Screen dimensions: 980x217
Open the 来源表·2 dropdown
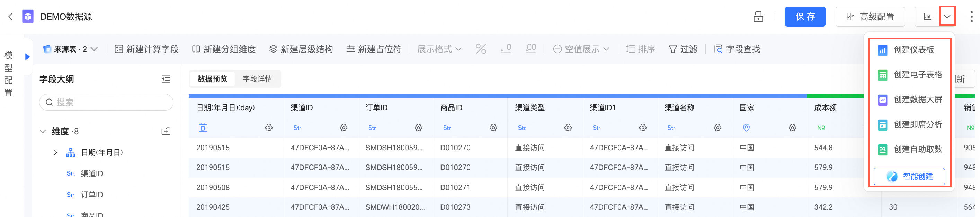[x=70, y=49]
